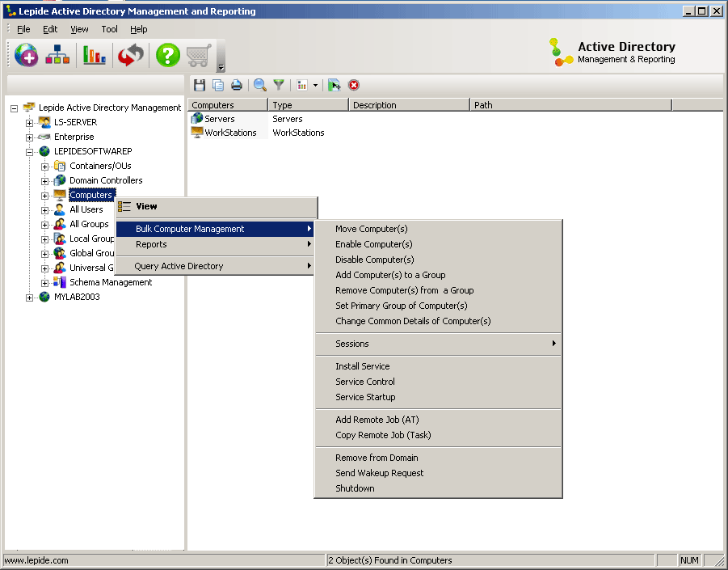Viewport: 728px width, 570px height.
Task: Click the red stop icon
Action: coord(354,85)
